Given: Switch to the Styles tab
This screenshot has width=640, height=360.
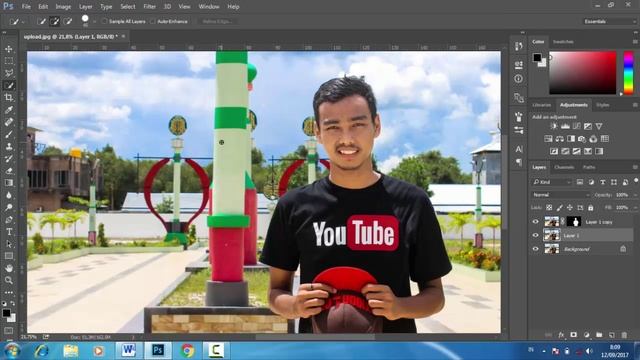Looking at the screenshot, I should (602, 105).
